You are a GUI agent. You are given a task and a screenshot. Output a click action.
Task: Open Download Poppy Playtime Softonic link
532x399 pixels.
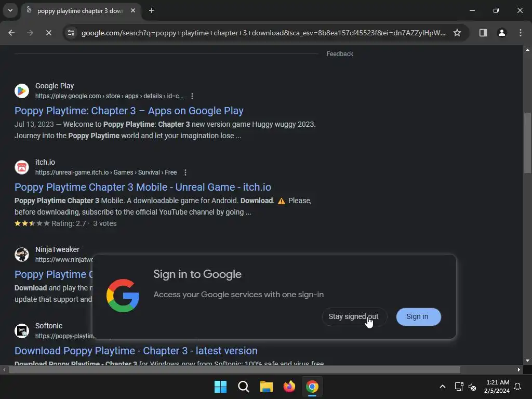tap(136, 351)
